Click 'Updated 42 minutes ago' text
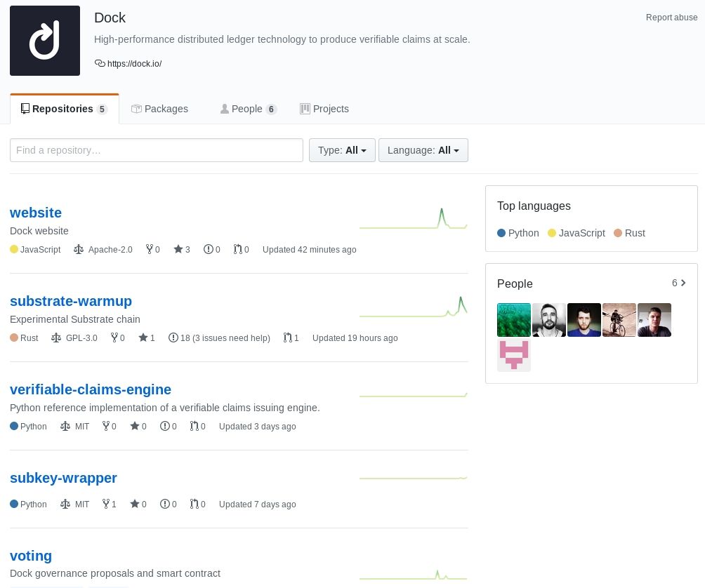 310,249
